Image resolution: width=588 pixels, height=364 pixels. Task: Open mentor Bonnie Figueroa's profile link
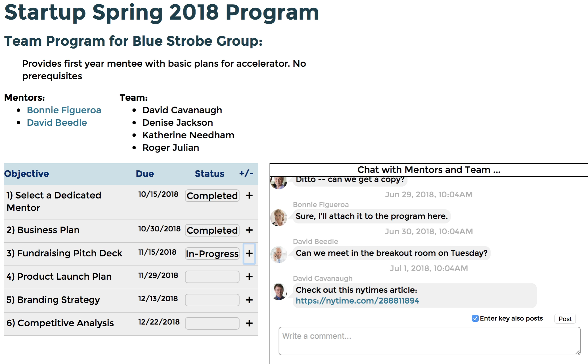tap(64, 110)
